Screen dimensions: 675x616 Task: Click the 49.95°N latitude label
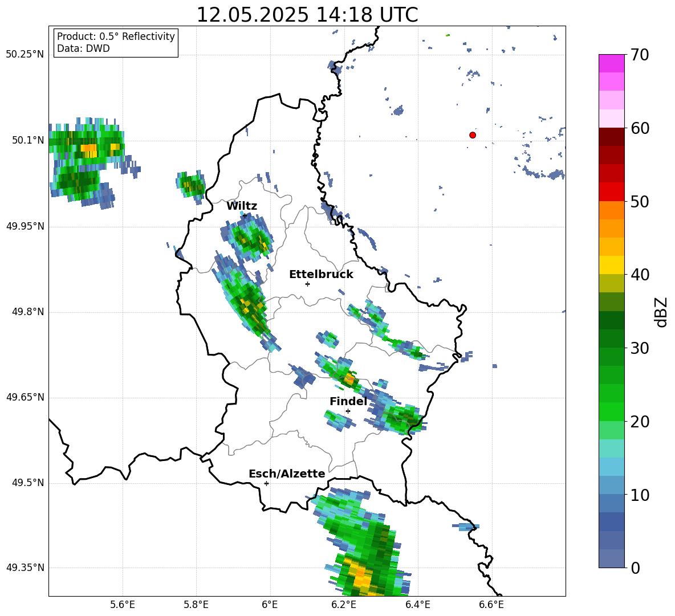tap(25, 226)
